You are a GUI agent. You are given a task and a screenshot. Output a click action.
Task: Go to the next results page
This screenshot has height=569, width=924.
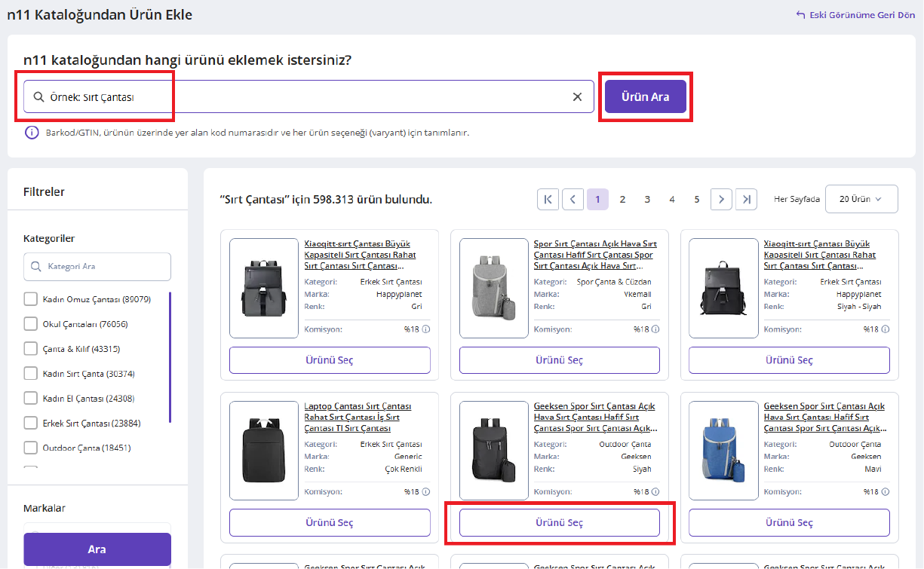click(721, 199)
